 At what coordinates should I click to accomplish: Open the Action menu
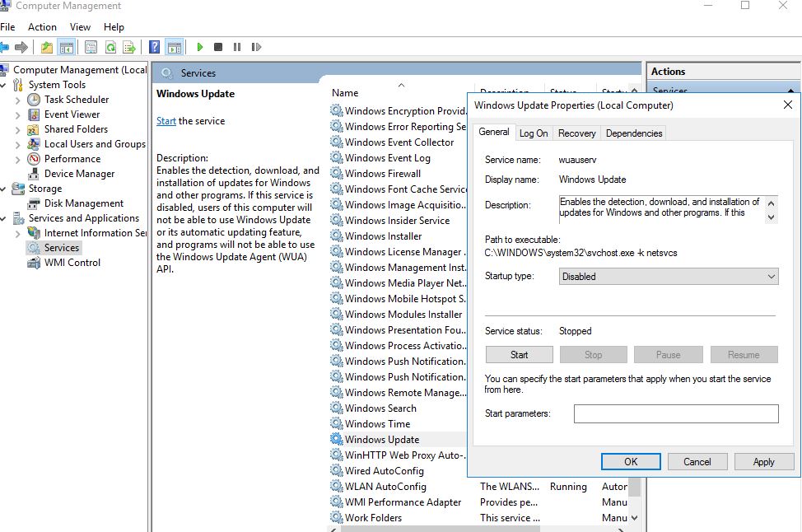(42, 27)
